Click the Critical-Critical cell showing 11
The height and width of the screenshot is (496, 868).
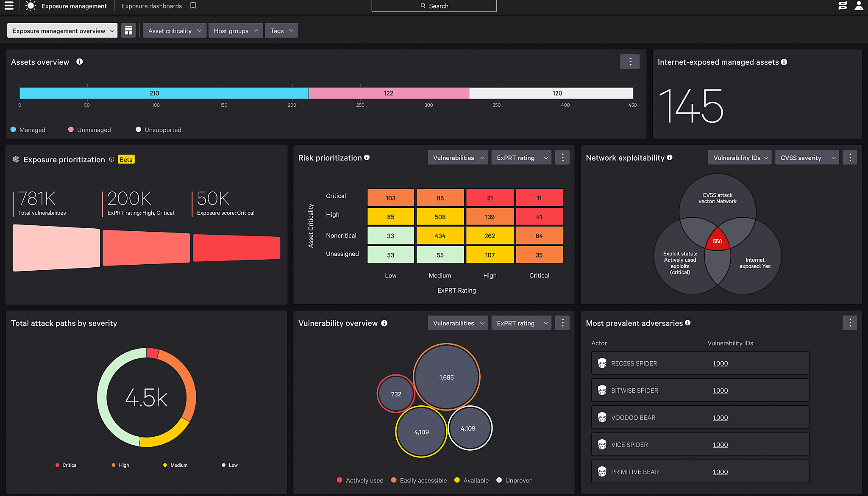point(539,198)
